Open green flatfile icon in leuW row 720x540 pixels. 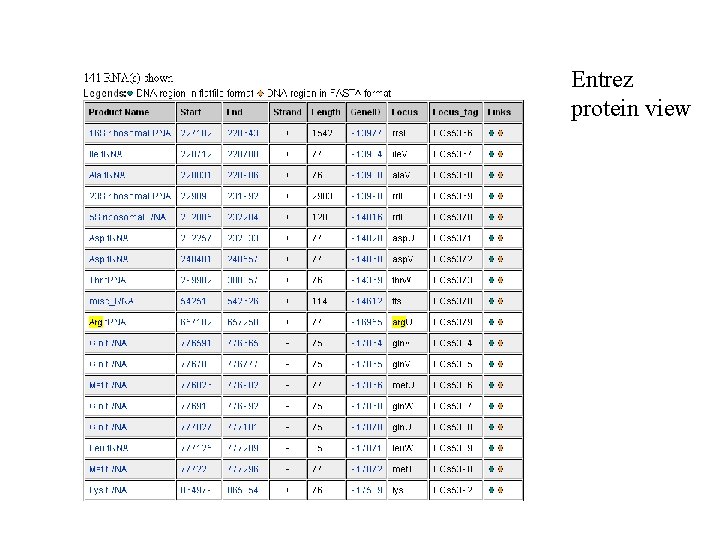click(x=491, y=448)
